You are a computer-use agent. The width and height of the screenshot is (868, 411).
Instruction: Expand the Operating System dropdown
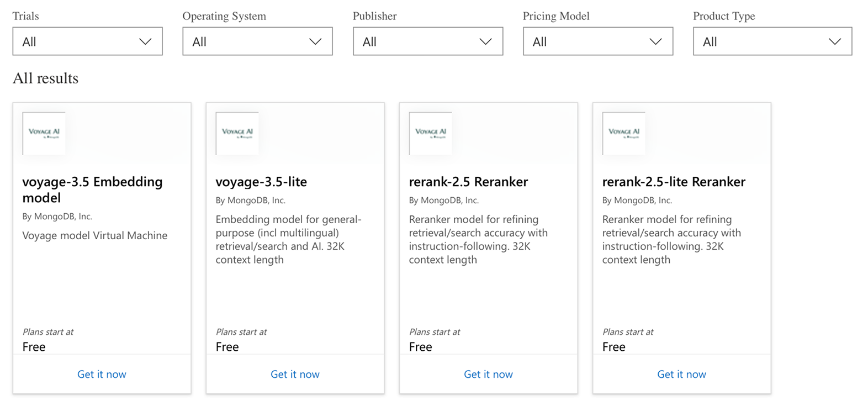[257, 41]
